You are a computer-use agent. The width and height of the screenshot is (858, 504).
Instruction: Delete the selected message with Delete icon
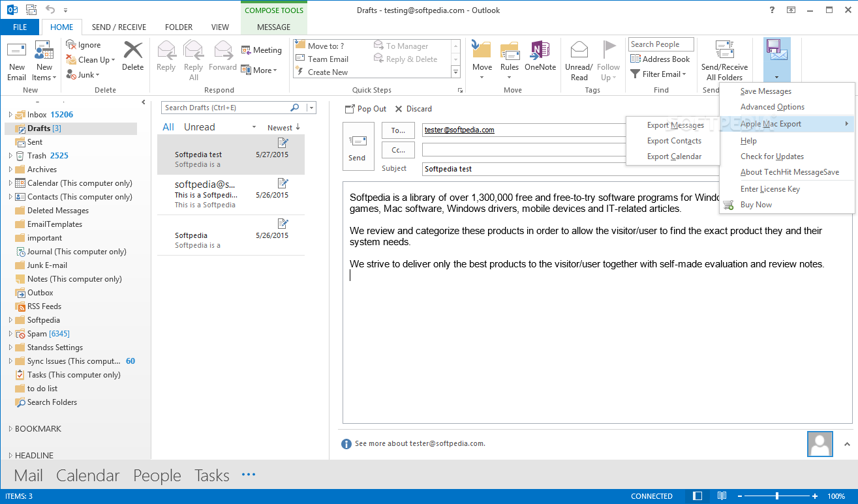[x=132, y=51]
